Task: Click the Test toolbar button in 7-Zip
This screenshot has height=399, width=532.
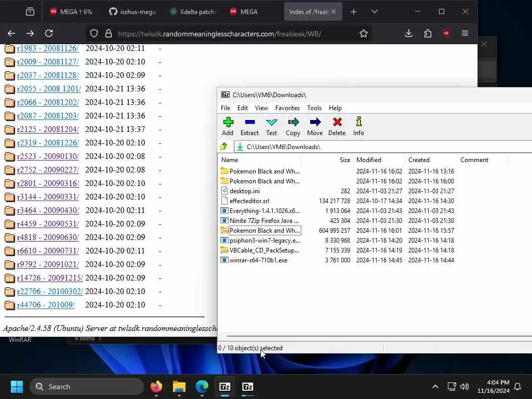Action: (x=271, y=126)
